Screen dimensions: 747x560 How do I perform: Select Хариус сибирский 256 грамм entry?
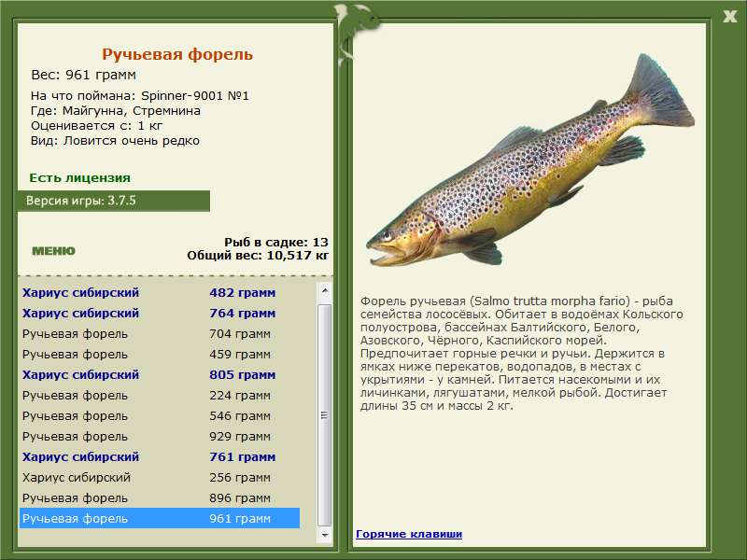click(x=160, y=477)
